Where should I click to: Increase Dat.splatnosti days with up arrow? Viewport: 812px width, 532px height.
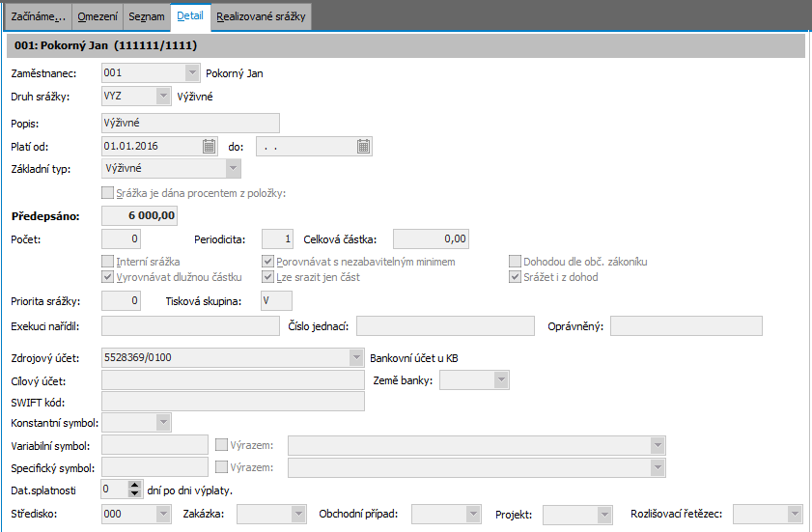point(135,485)
